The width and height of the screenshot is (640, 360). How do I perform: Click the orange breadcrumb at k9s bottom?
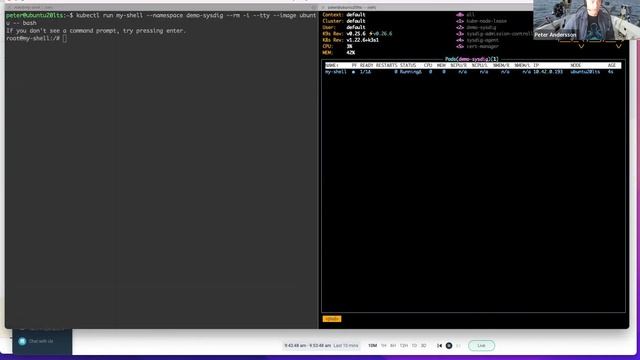pos(332,319)
